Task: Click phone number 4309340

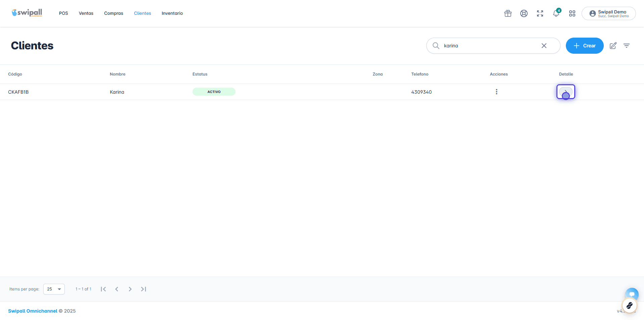Action: click(x=422, y=92)
